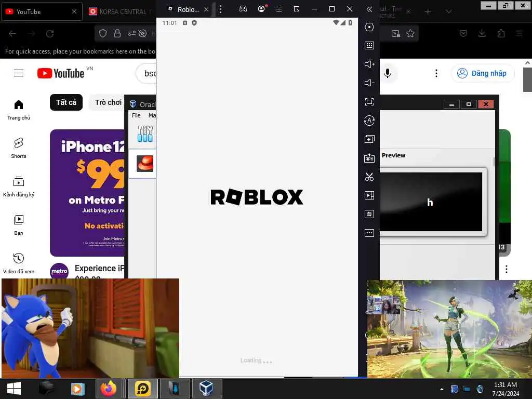Reload page in Firefox

tap(50, 34)
